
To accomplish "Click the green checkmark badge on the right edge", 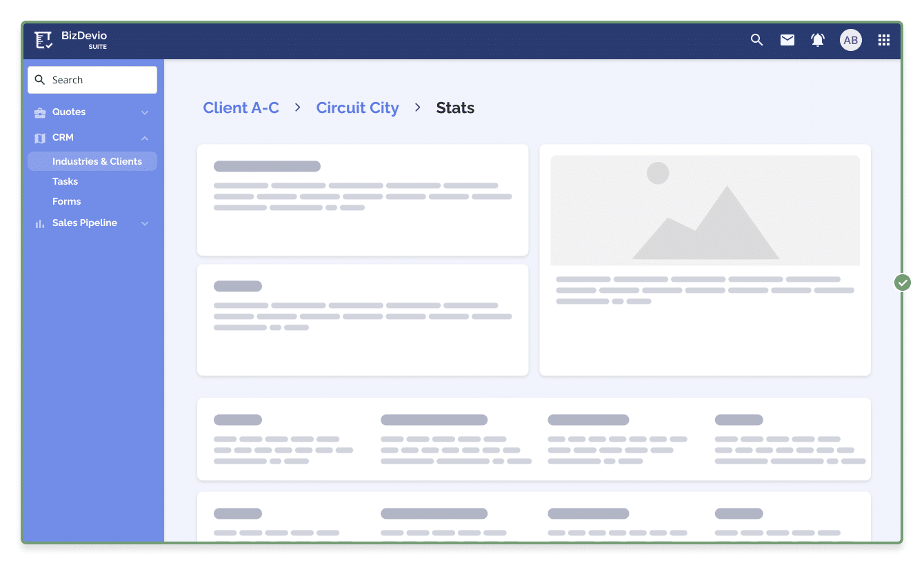I will point(903,282).
